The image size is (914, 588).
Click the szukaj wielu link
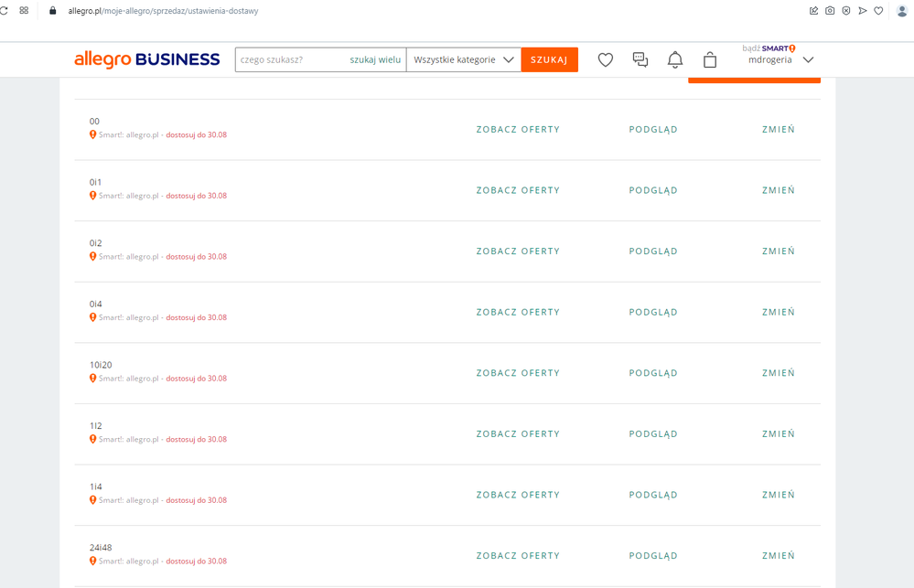click(375, 59)
